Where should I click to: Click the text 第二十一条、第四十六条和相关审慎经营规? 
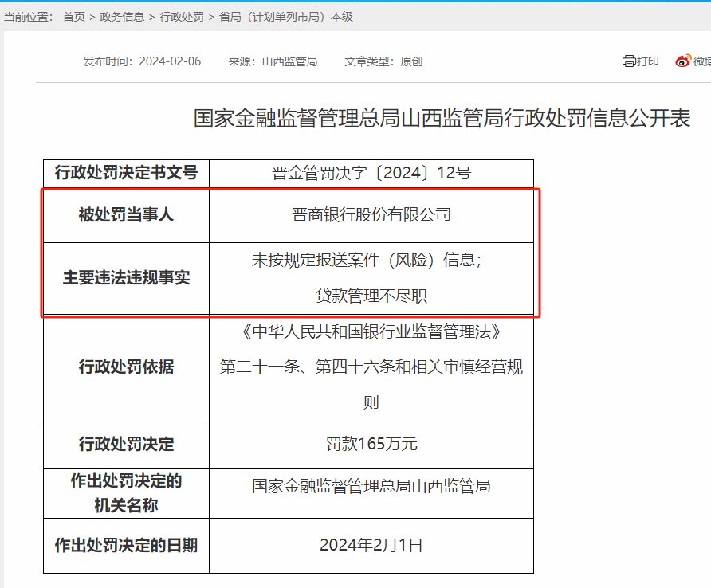[371, 367]
